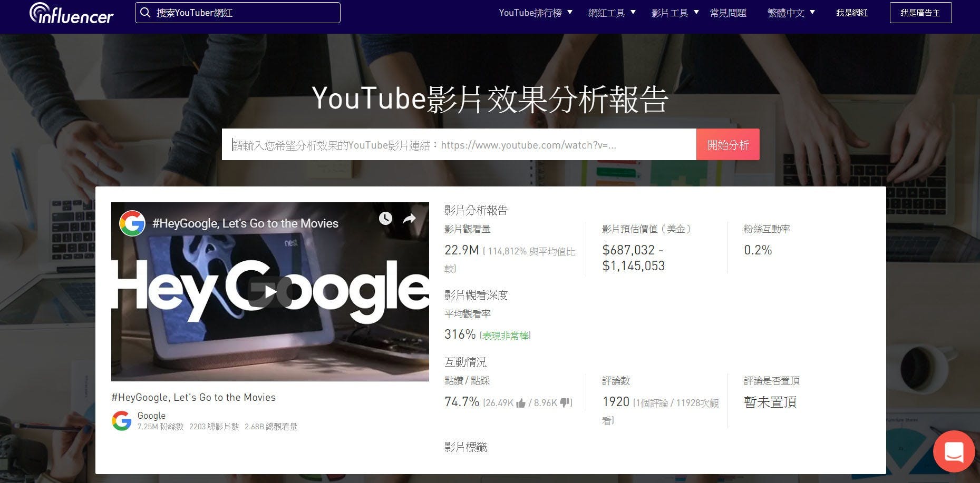This screenshot has width=980, height=483.
Task: Focus the YouTube video URL input field
Action: tap(459, 144)
